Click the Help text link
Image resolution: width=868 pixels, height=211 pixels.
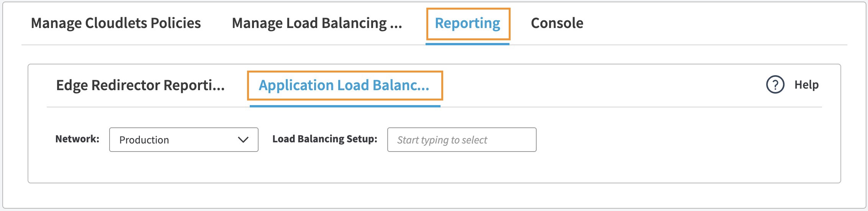pos(806,85)
